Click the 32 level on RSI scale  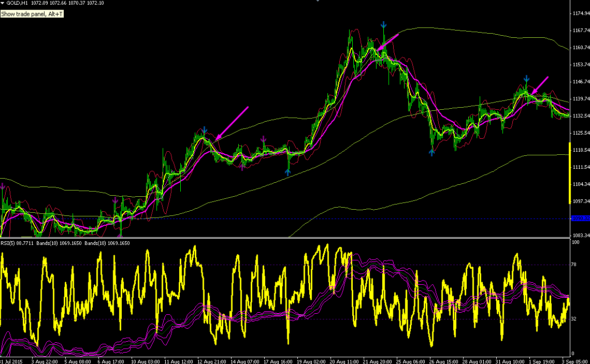(574, 319)
